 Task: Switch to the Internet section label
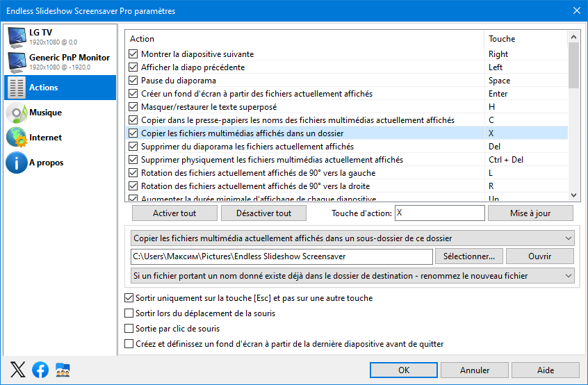(x=45, y=138)
